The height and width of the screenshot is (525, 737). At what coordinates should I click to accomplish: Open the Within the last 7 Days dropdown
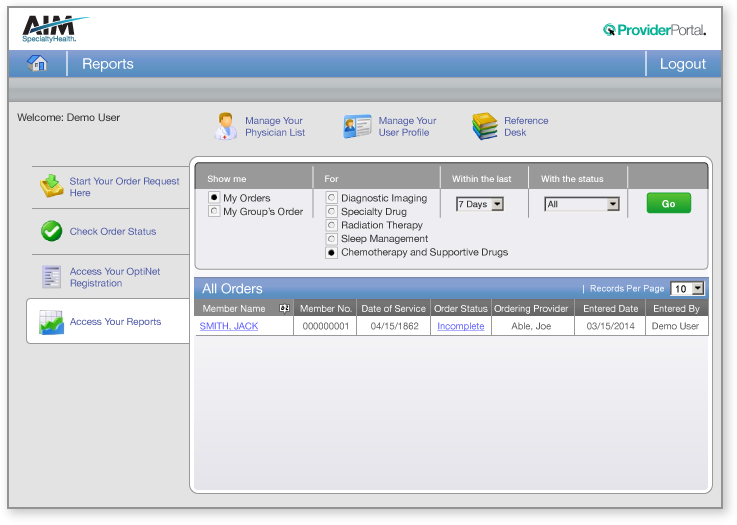(x=480, y=204)
